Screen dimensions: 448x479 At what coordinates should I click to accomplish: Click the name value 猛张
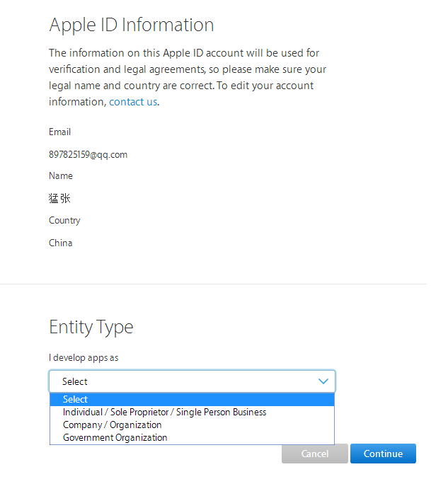coord(59,198)
